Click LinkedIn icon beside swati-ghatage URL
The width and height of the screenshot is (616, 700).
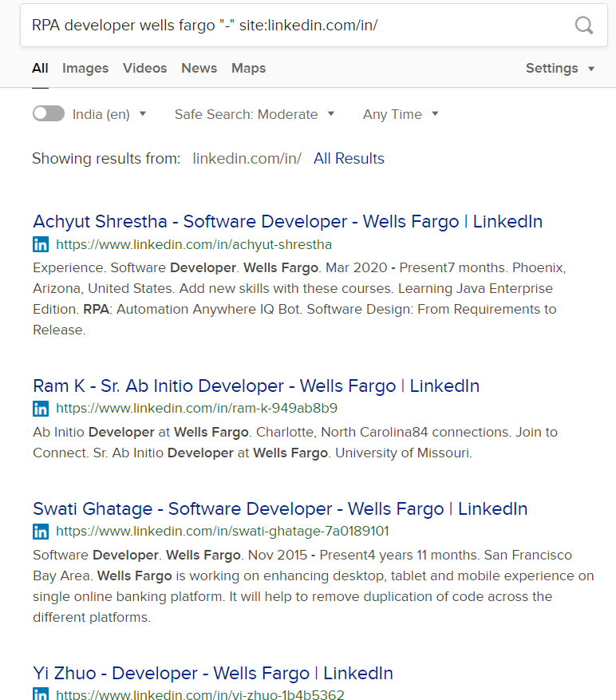41,532
